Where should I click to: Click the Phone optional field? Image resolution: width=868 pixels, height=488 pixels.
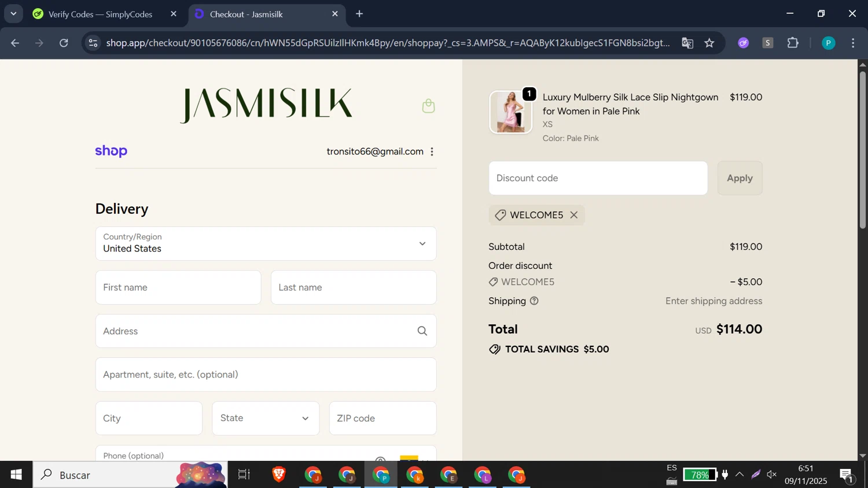(266, 453)
